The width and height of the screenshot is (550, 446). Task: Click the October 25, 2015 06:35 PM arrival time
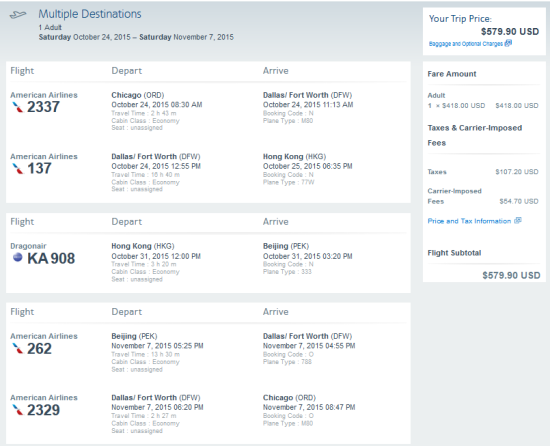point(308,166)
